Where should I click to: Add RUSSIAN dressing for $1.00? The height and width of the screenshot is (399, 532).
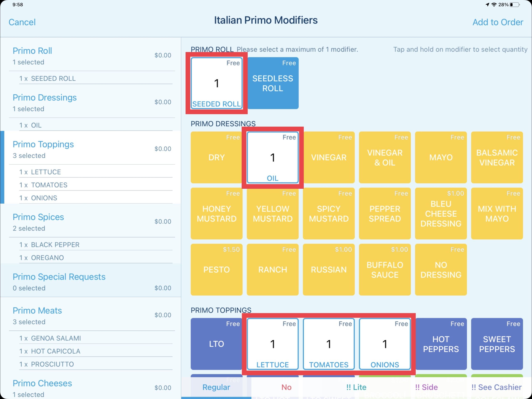click(329, 269)
